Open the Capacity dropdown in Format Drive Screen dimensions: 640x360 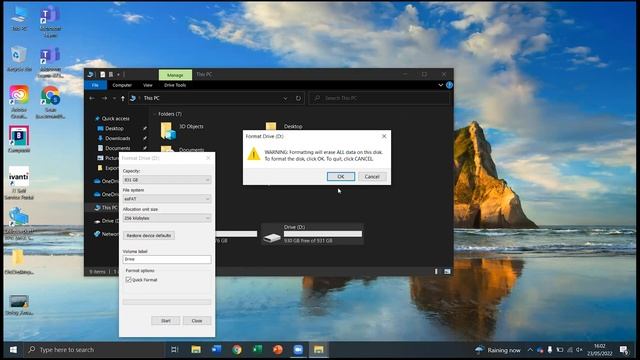coord(167,180)
